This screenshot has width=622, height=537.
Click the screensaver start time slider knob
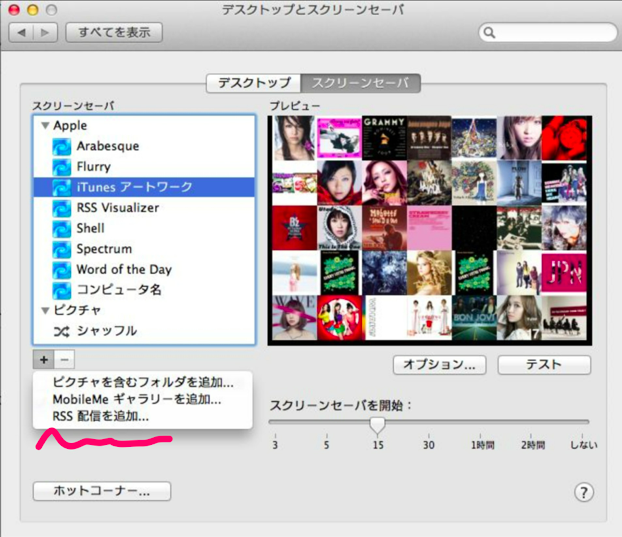(377, 425)
